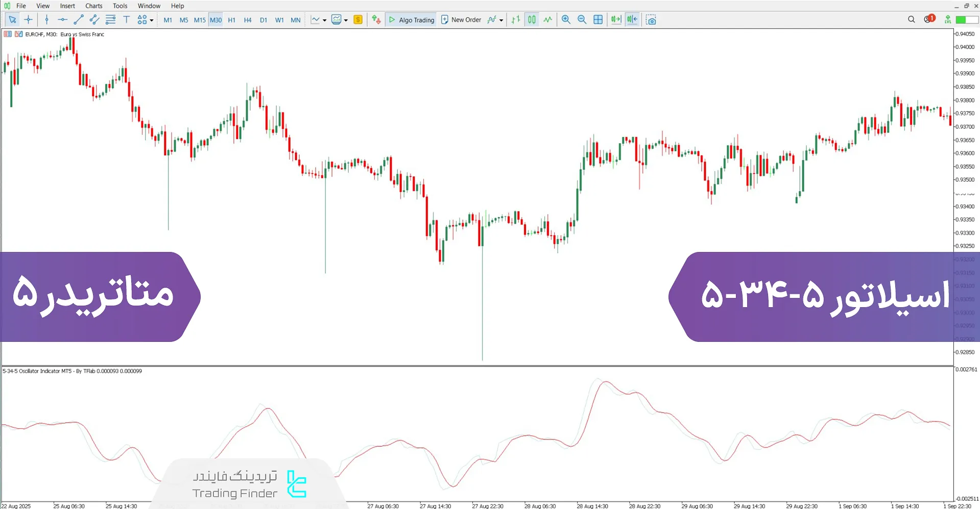This screenshot has height=509, width=980.
Task: Zoom in on the chart
Action: pos(566,20)
